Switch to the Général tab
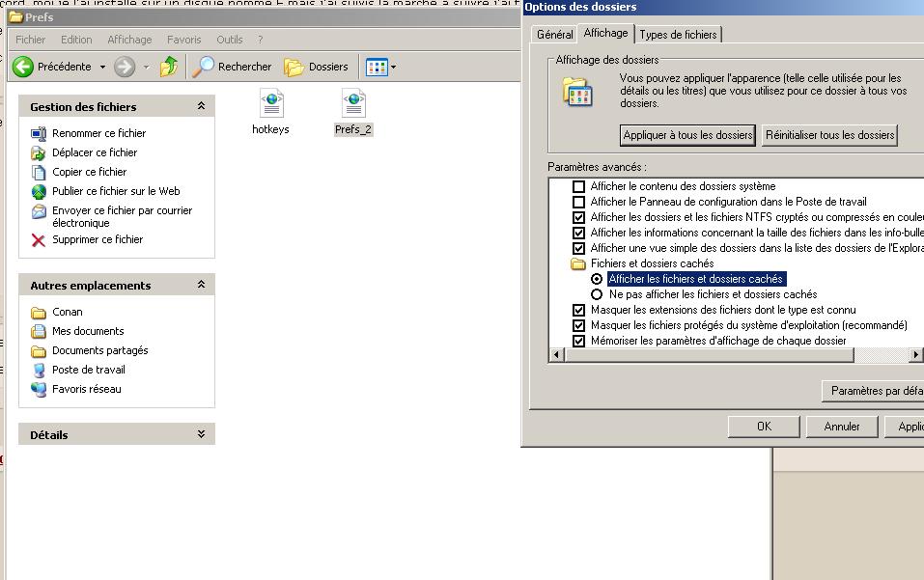Image resolution: width=924 pixels, height=580 pixels. click(554, 35)
